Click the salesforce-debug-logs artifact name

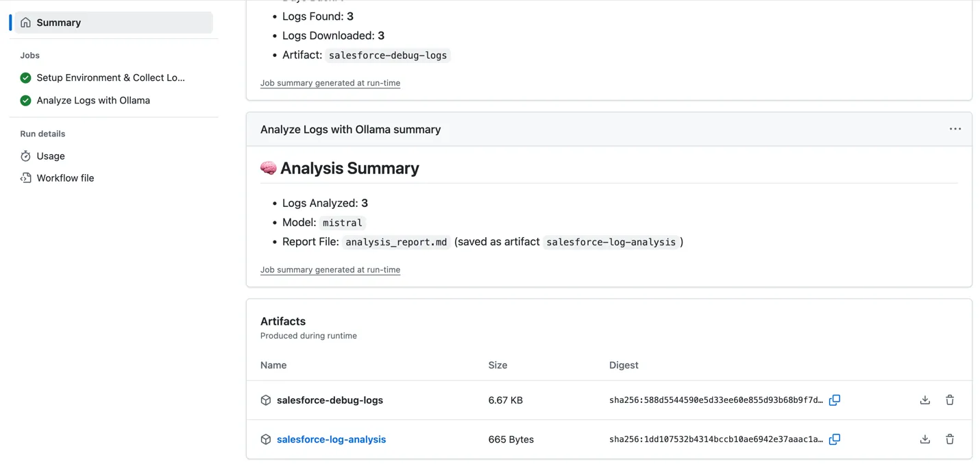click(x=330, y=400)
